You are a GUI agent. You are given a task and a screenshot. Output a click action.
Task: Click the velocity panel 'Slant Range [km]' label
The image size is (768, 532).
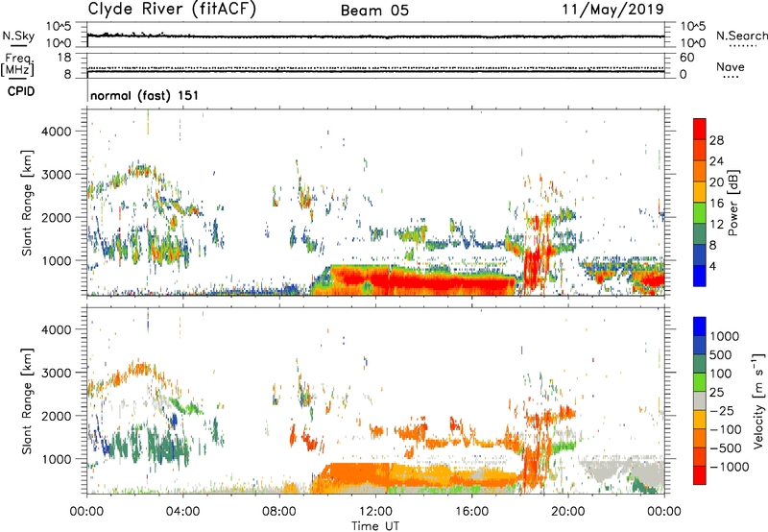tap(27, 401)
